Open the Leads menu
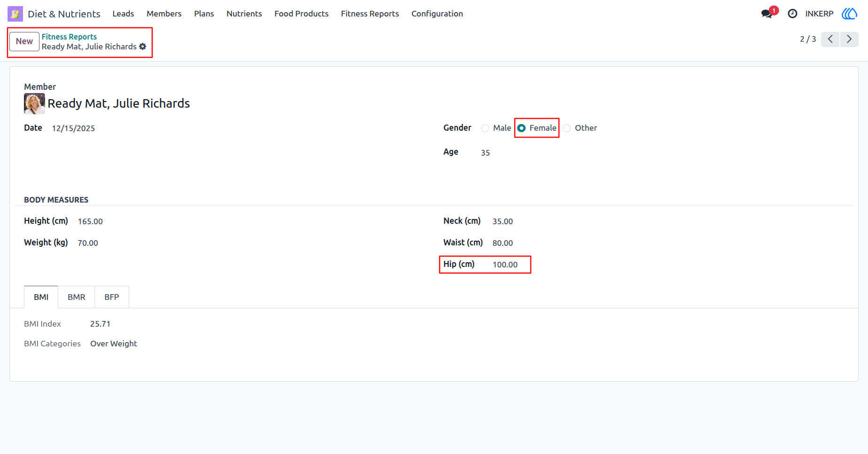Image resolution: width=868 pixels, height=454 pixels. pyautogui.click(x=123, y=14)
